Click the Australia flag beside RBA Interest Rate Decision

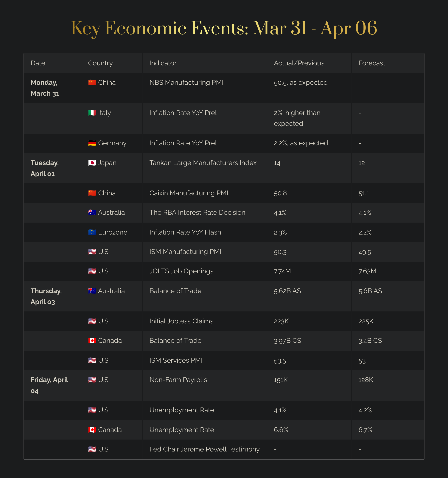pyautogui.click(x=92, y=212)
